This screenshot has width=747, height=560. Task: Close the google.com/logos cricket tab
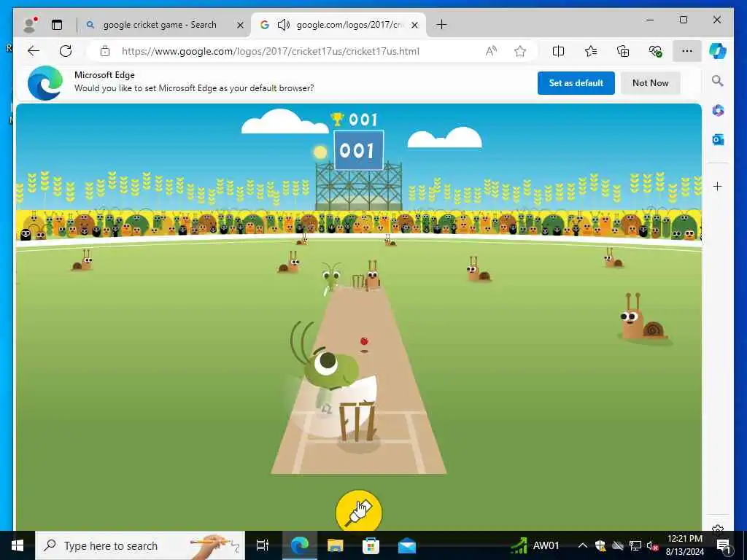pos(414,25)
